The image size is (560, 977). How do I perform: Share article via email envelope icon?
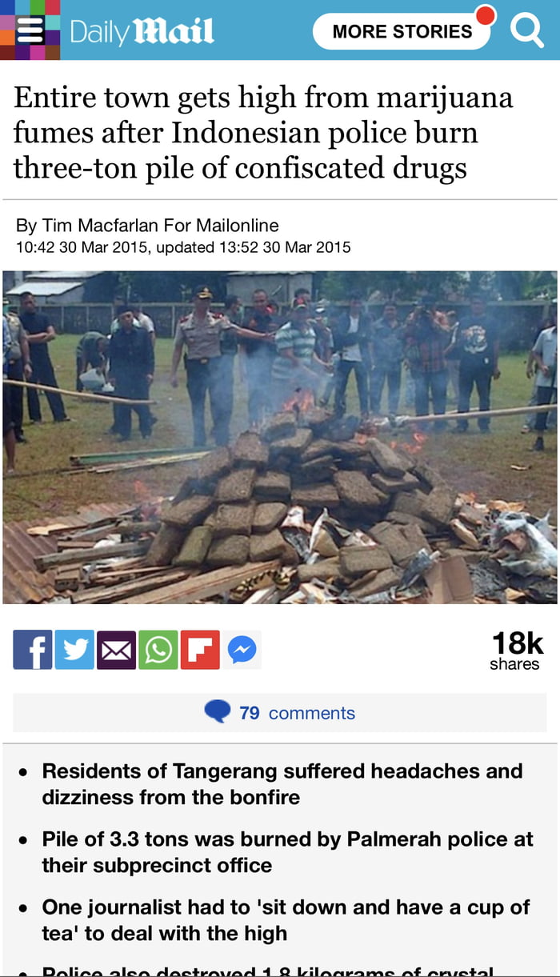116,650
